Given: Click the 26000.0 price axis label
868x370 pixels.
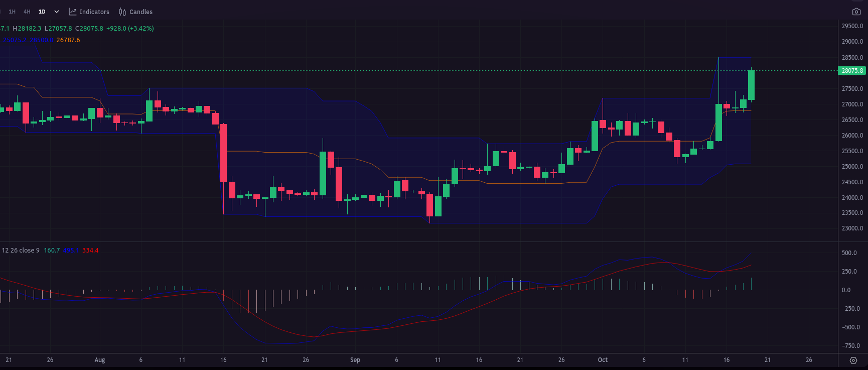Looking at the screenshot, I should (852, 136).
